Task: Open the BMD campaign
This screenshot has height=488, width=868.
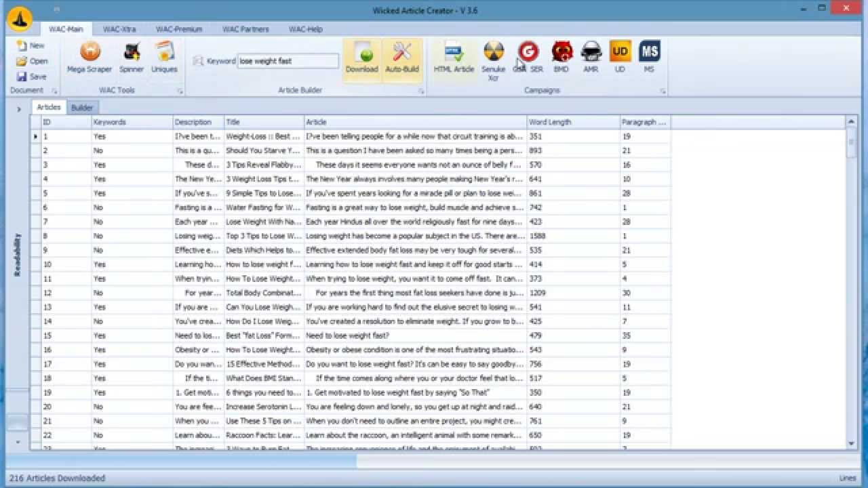Action: [x=561, y=58]
